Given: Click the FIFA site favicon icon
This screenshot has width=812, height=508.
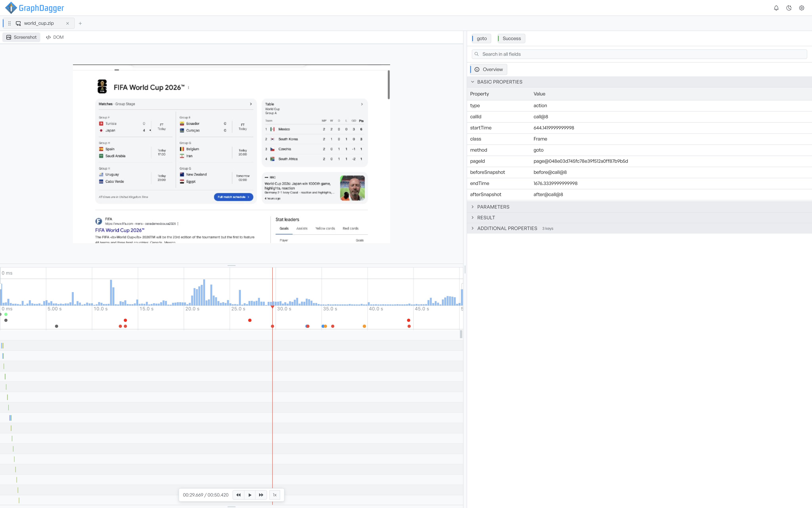Looking at the screenshot, I should coord(99,221).
